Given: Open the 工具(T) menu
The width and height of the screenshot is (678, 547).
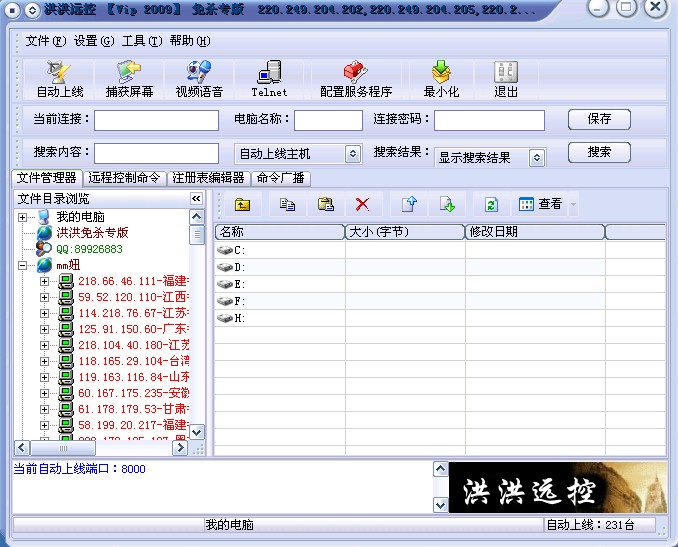Looking at the screenshot, I should [x=142, y=42].
